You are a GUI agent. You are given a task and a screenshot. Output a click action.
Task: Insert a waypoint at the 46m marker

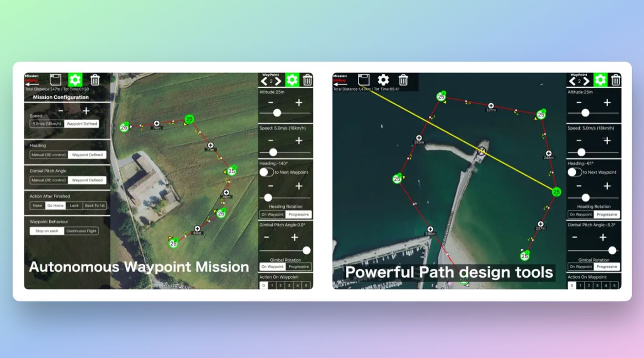(227, 192)
